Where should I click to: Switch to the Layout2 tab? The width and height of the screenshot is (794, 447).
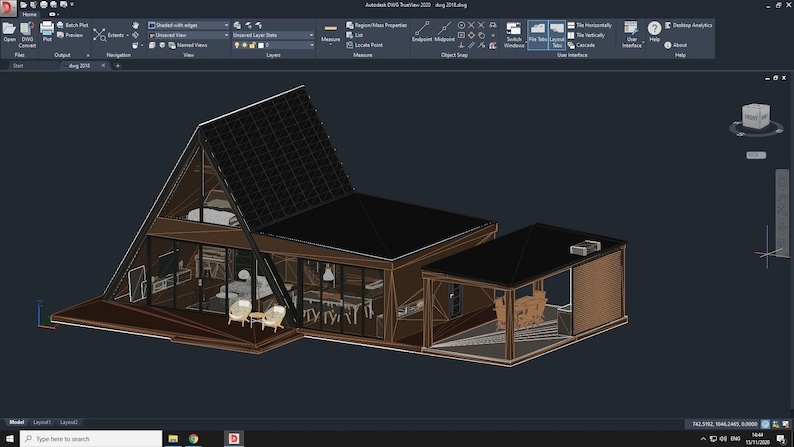point(69,422)
